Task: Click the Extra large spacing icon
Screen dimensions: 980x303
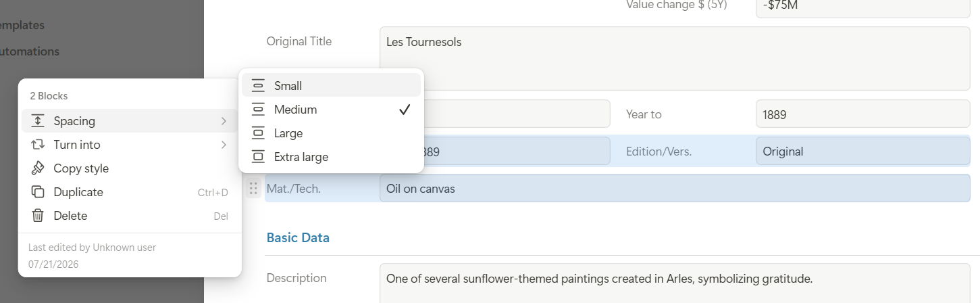Action: 258,157
